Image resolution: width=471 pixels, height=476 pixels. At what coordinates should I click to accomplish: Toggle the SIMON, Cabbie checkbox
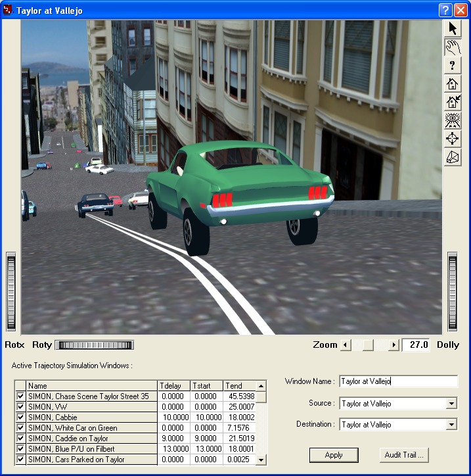coord(20,417)
